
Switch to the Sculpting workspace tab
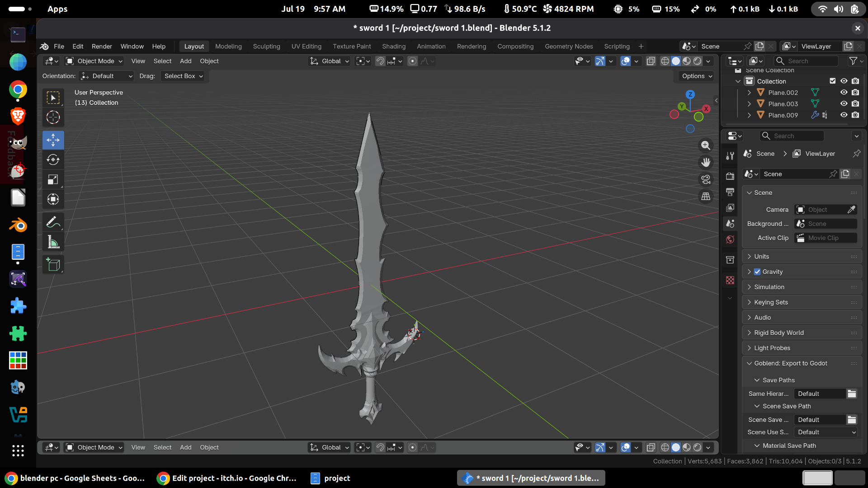pos(266,46)
